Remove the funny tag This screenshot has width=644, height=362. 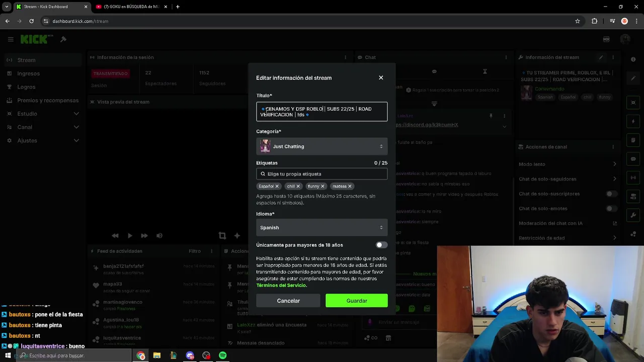point(323,186)
